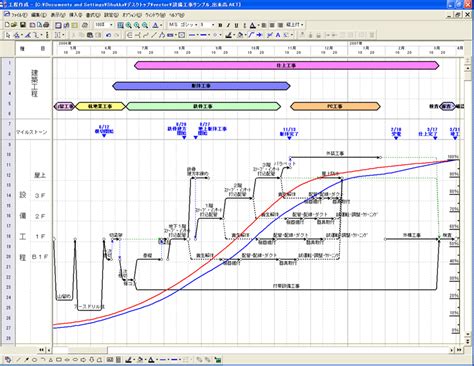Open bottom toolbar font color dropdown arrow
This screenshot has height=366, width=474.
156,360
